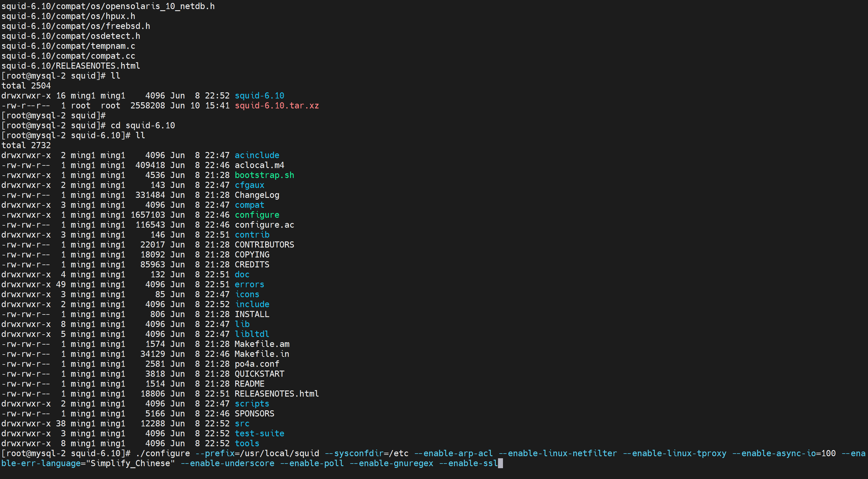Screen dimensions: 868x479
Task: Click the Makefile.am filename
Action: [262, 344]
